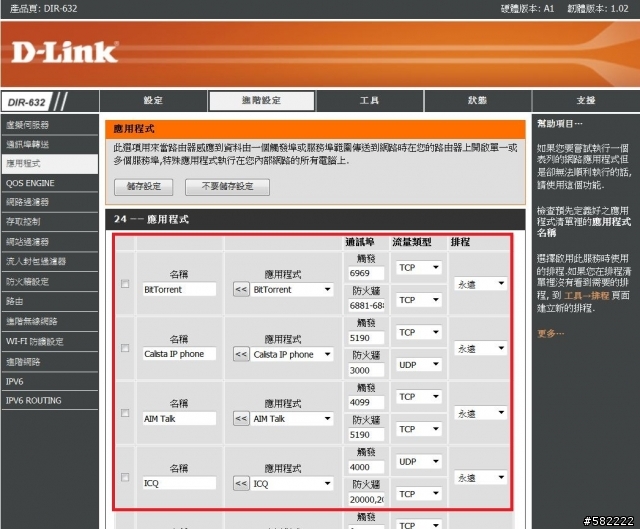Switch to the 狀態 tab
This screenshot has width=640, height=529.
[x=478, y=100]
